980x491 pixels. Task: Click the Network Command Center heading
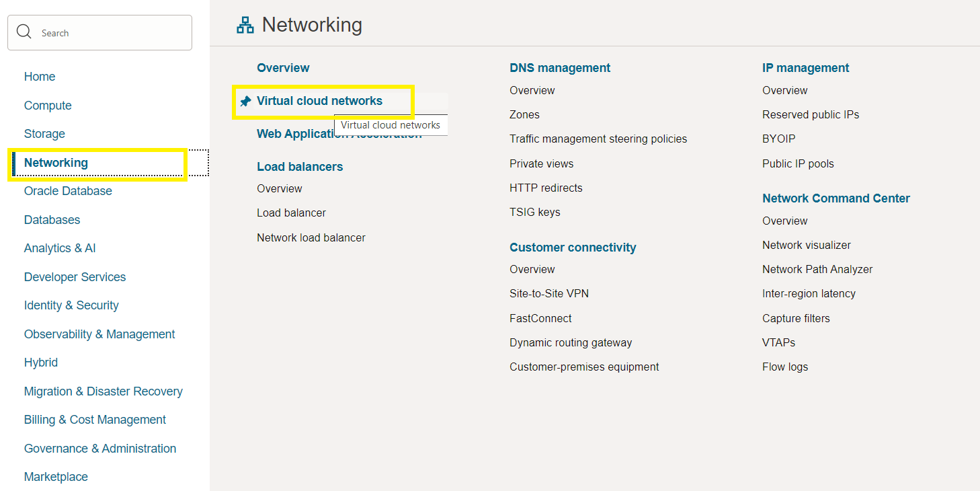coord(836,198)
